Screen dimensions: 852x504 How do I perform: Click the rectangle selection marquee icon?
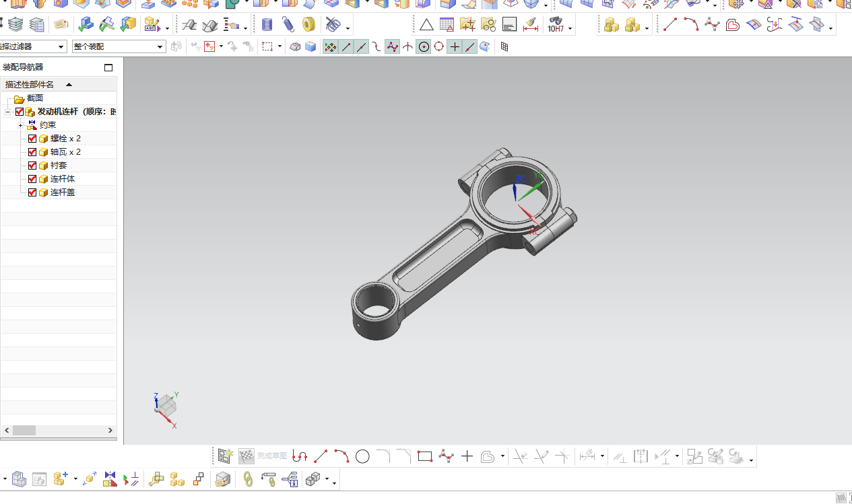pos(267,46)
